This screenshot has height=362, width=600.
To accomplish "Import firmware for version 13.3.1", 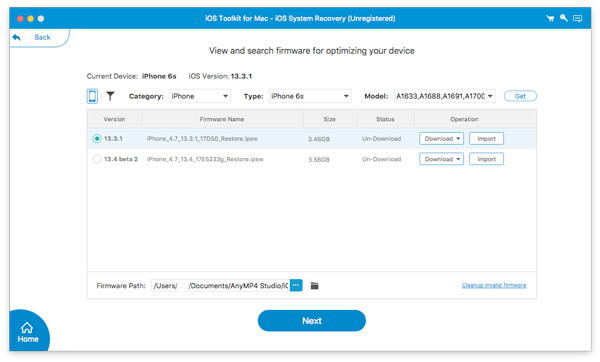I will pyautogui.click(x=486, y=139).
